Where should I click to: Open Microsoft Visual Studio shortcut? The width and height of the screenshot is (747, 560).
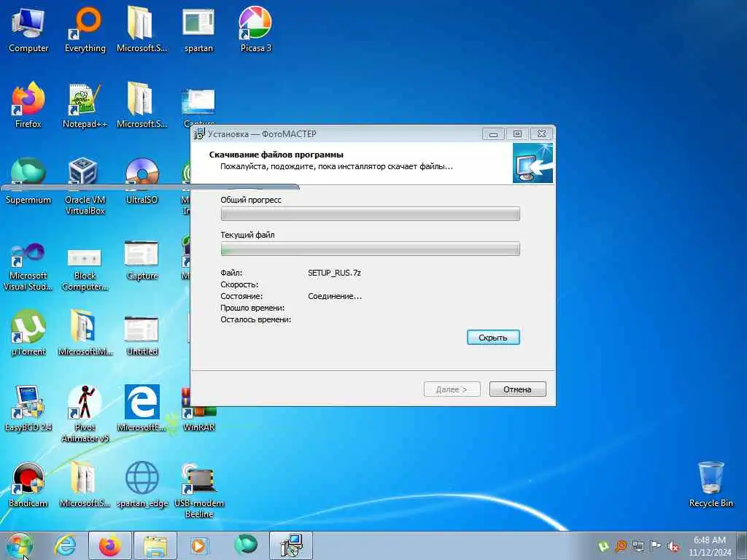28,267
